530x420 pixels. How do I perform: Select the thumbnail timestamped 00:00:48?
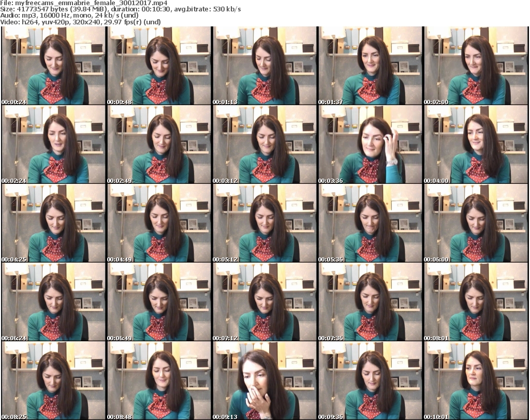[159, 66]
